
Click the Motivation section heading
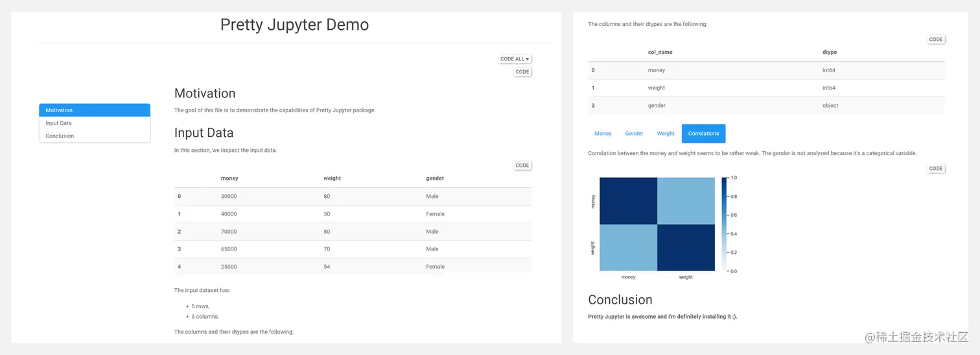(205, 93)
